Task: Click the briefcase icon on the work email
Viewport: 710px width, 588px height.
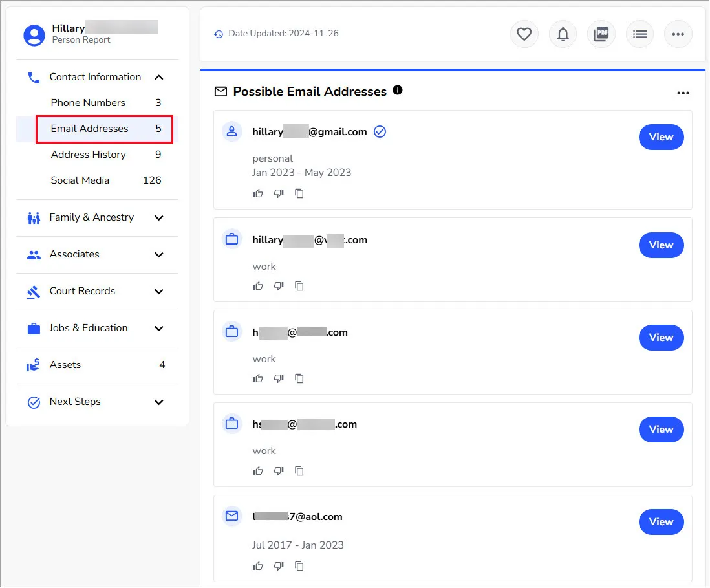Action: (231, 238)
